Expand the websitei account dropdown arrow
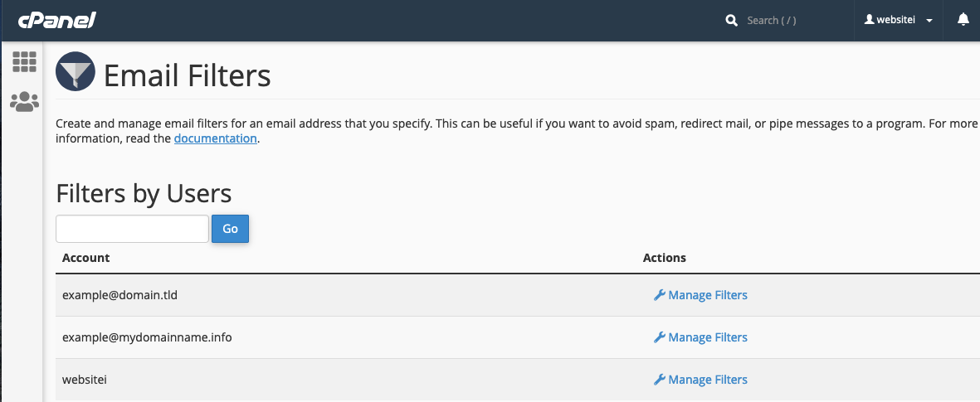980x402 pixels. [x=929, y=21]
